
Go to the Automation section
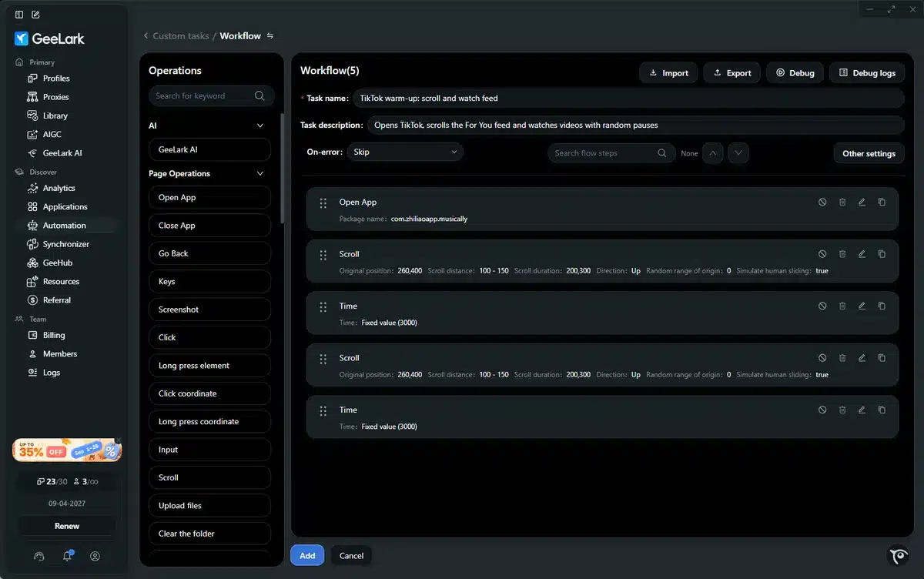click(65, 226)
